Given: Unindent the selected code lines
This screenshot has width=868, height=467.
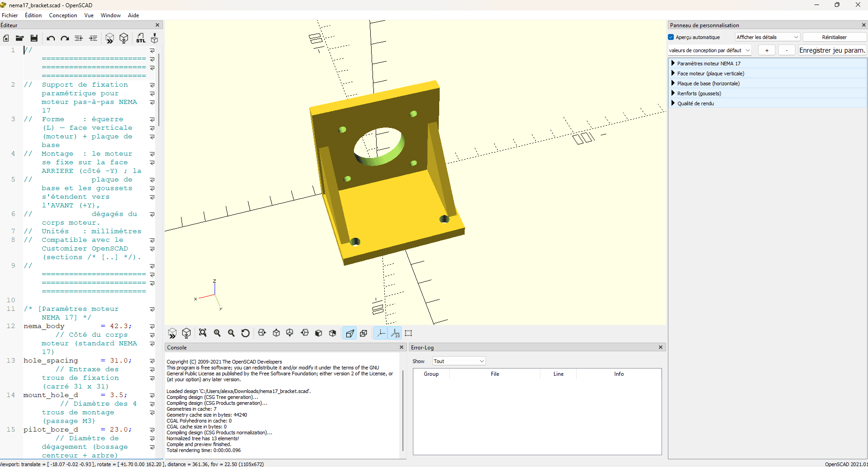Looking at the screenshot, I should tap(79, 38).
